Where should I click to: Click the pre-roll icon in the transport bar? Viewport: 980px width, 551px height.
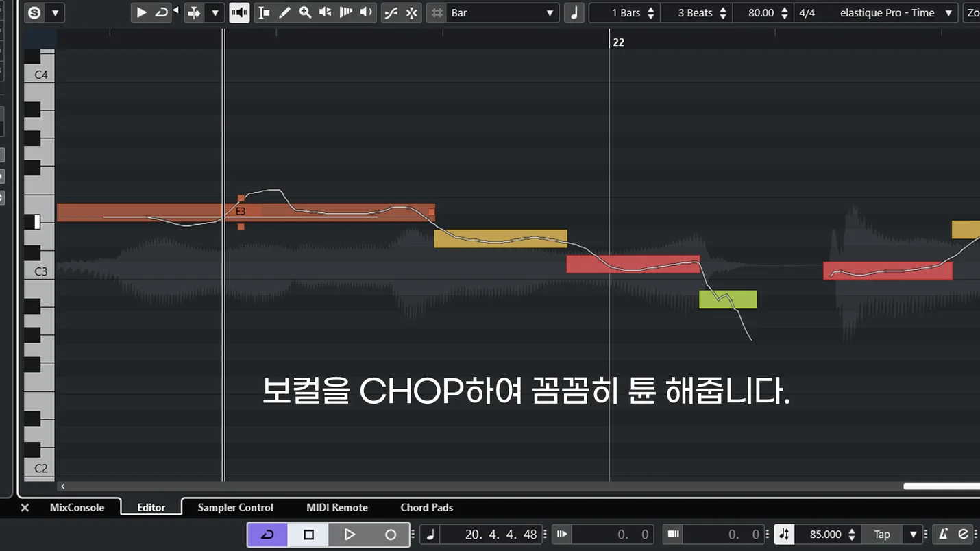point(562,535)
